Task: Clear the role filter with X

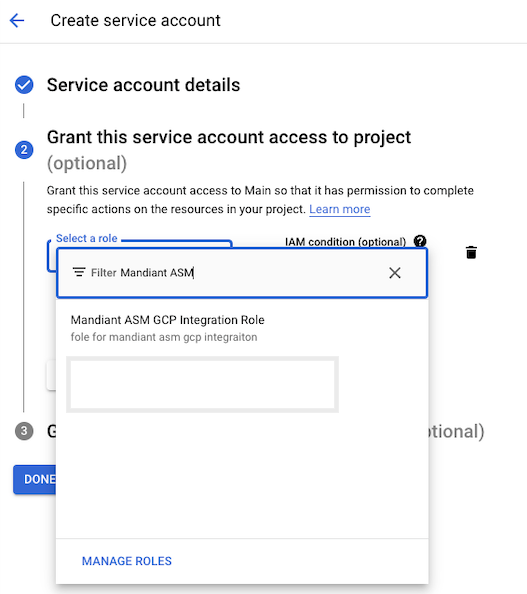Action: [x=395, y=273]
